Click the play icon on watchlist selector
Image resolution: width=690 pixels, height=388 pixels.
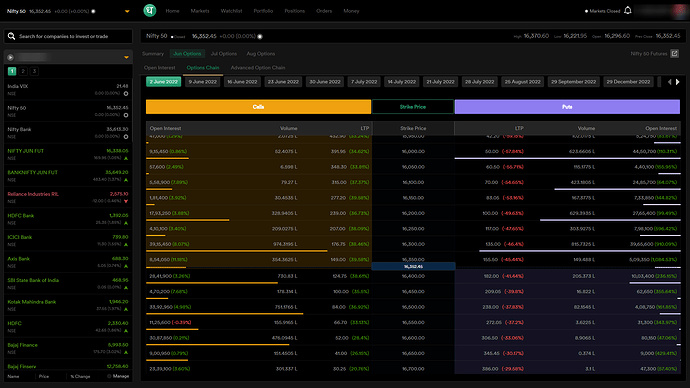click(x=11, y=57)
